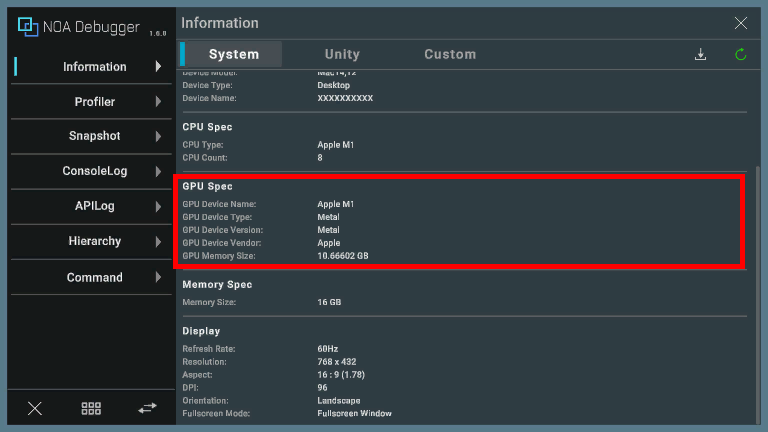768x432 pixels.
Task: Close the Information panel with top-right X
Action: (x=741, y=23)
